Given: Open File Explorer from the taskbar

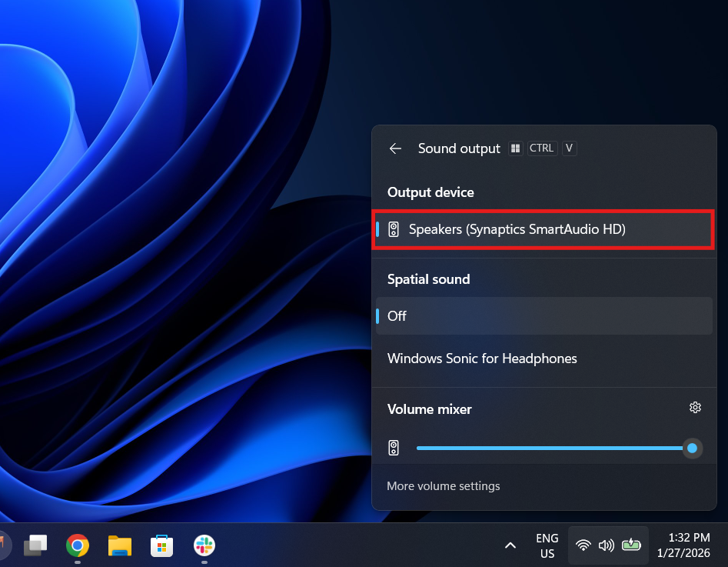Looking at the screenshot, I should (119, 545).
